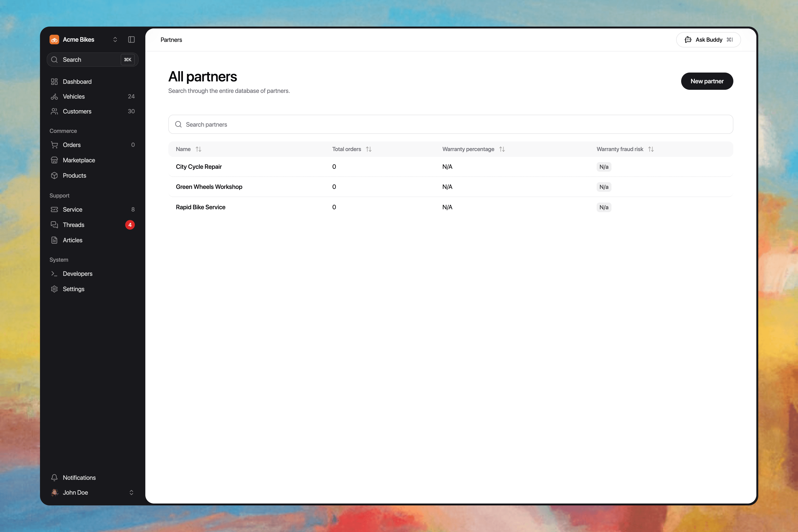Sort by Warranty fraud risk column arrows
Image resolution: width=798 pixels, height=532 pixels.
point(651,149)
